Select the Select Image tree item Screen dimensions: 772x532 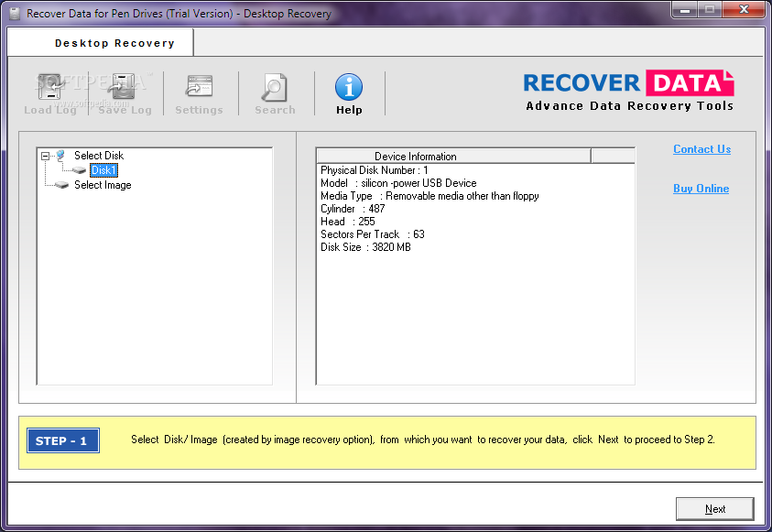point(103,185)
